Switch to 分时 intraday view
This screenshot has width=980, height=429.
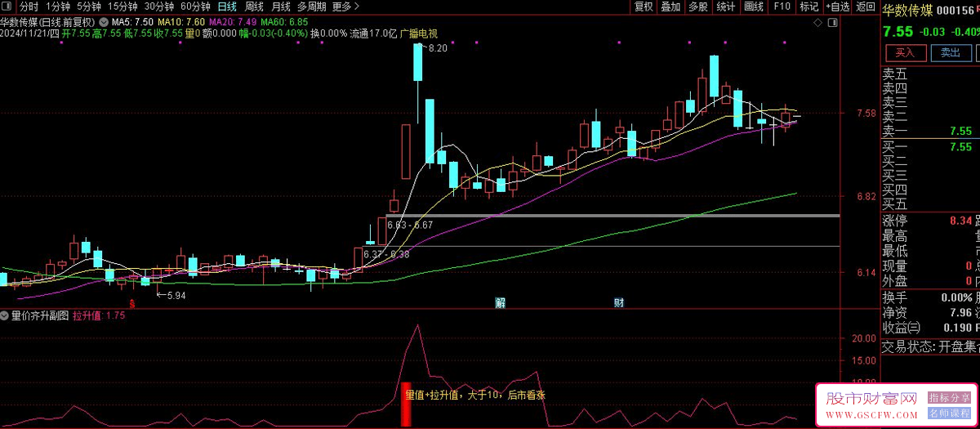pyautogui.click(x=29, y=7)
